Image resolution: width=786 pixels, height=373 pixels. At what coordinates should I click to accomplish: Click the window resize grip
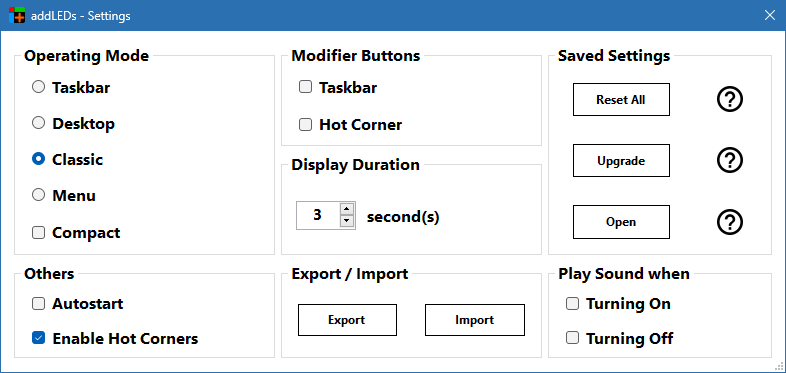[780, 367]
